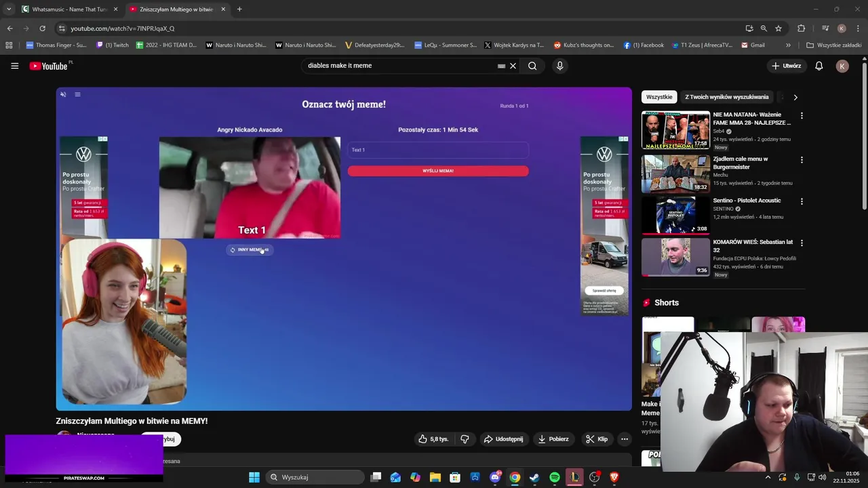868x488 pixels.
Task: Open more video actions three dots
Action: [625, 439]
